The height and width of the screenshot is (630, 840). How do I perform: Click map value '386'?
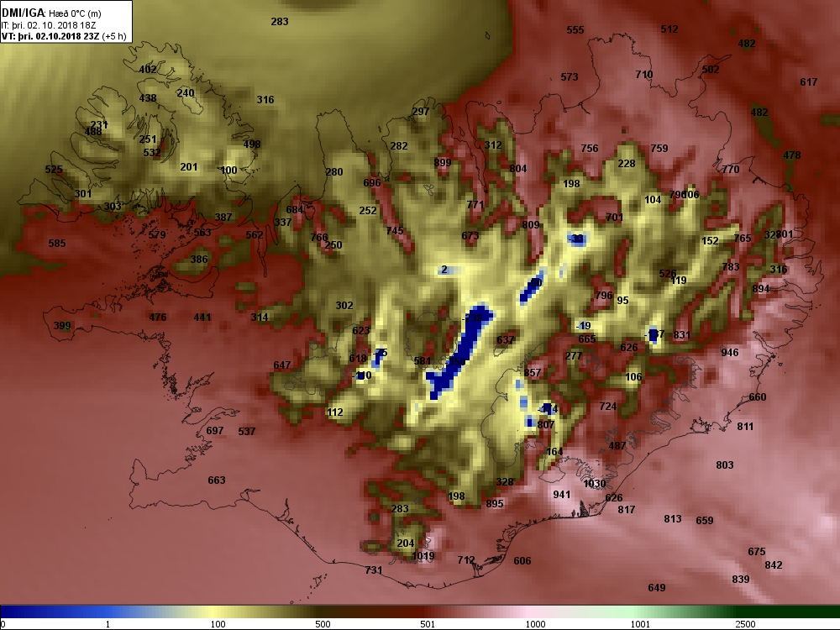pyautogui.click(x=199, y=260)
